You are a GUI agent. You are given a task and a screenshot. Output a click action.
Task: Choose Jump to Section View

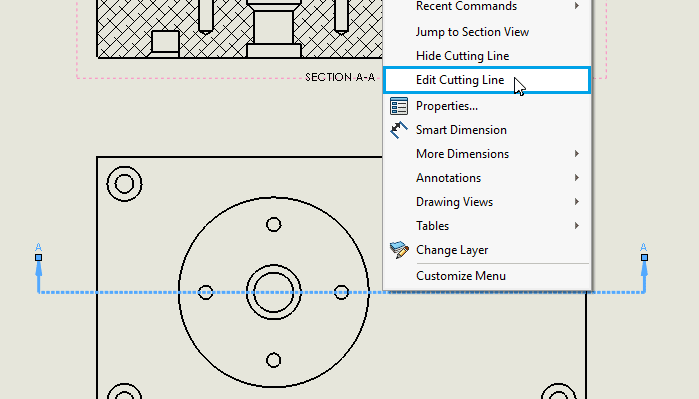[x=487, y=32]
